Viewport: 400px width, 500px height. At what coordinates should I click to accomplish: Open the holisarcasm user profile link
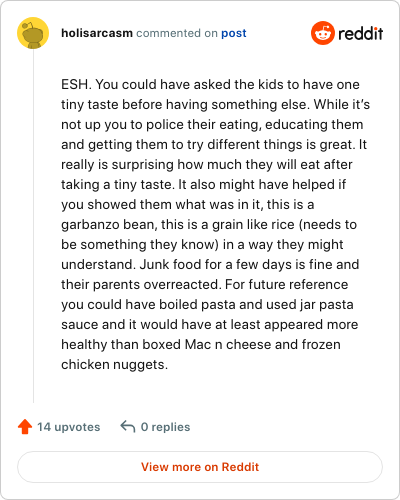pos(97,33)
